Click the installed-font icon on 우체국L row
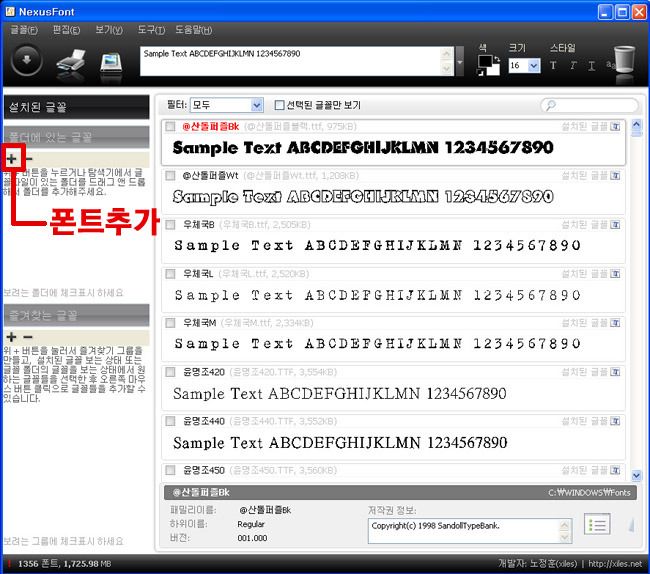 tap(615, 274)
